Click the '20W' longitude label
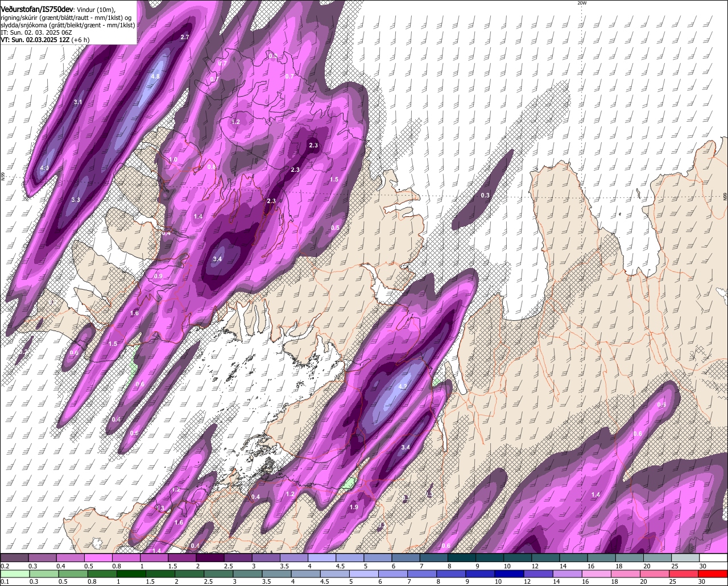 pyautogui.click(x=581, y=3)
